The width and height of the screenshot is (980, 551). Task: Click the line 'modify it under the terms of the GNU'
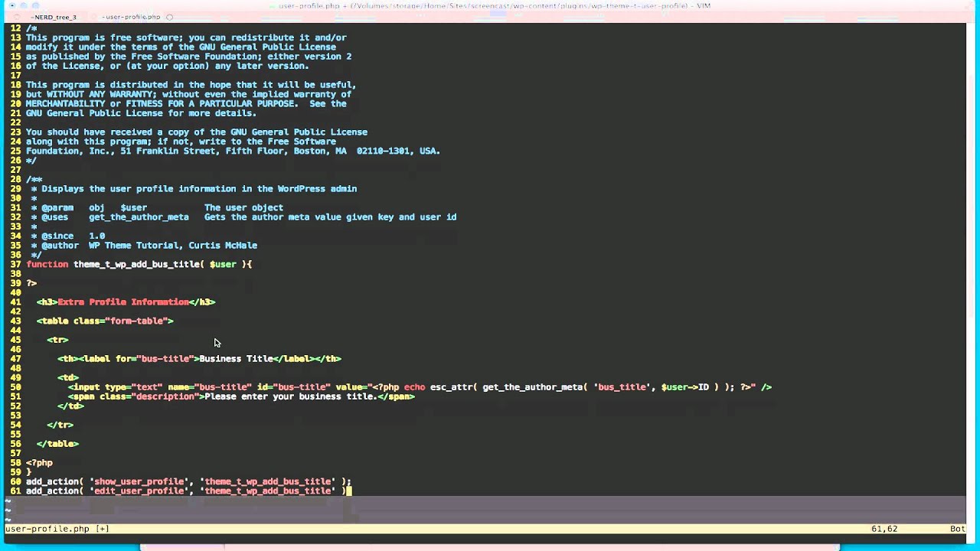[x=181, y=47]
